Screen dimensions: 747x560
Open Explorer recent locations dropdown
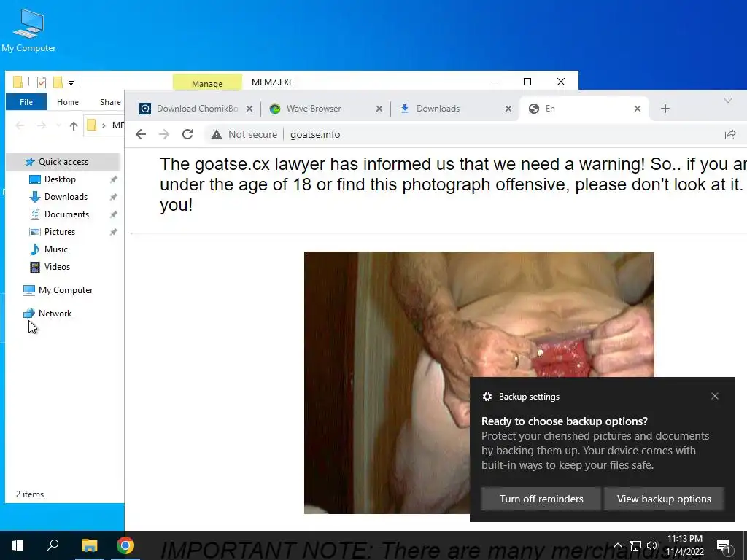coord(58,125)
